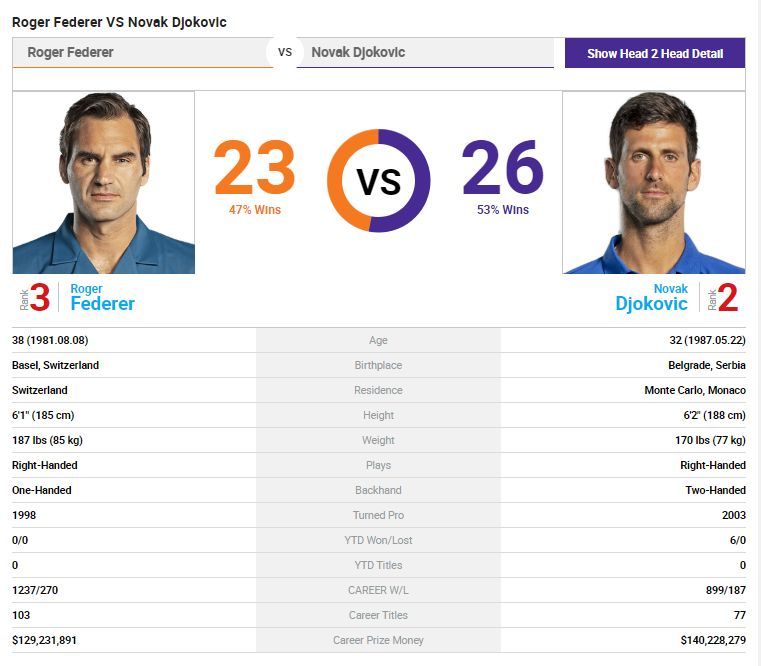Click Federer's orange 23 wins number

(254, 168)
